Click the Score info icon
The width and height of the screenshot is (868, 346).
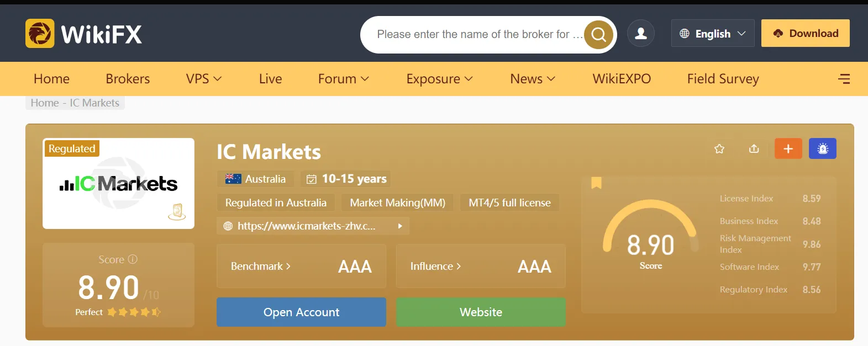click(133, 259)
